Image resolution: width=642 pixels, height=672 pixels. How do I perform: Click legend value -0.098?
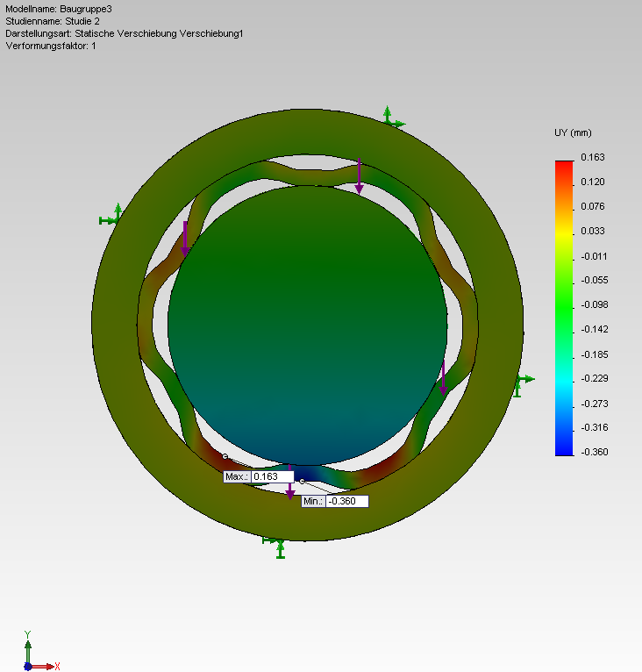[x=594, y=304]
